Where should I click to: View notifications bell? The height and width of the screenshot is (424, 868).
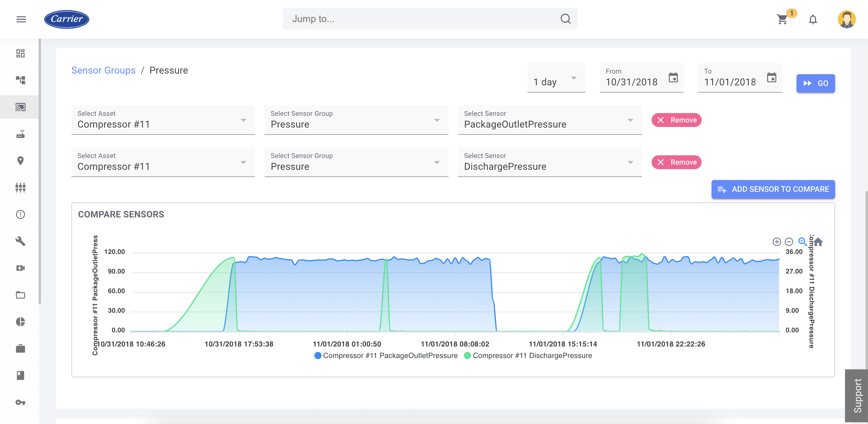click(x=813, y=19)
